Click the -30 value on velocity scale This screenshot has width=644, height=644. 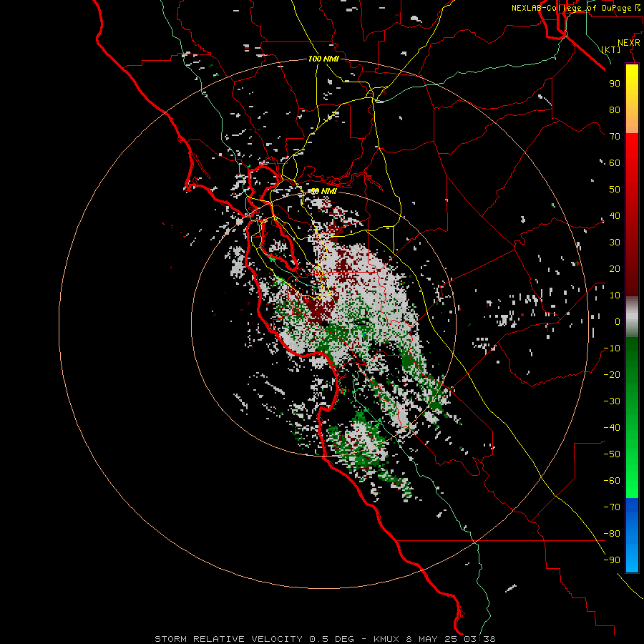click(x=612, y=401)
